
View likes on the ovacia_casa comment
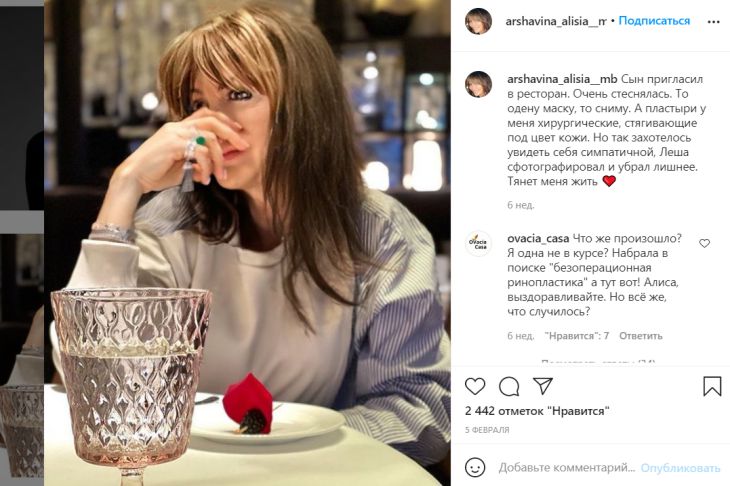[576, 336]
